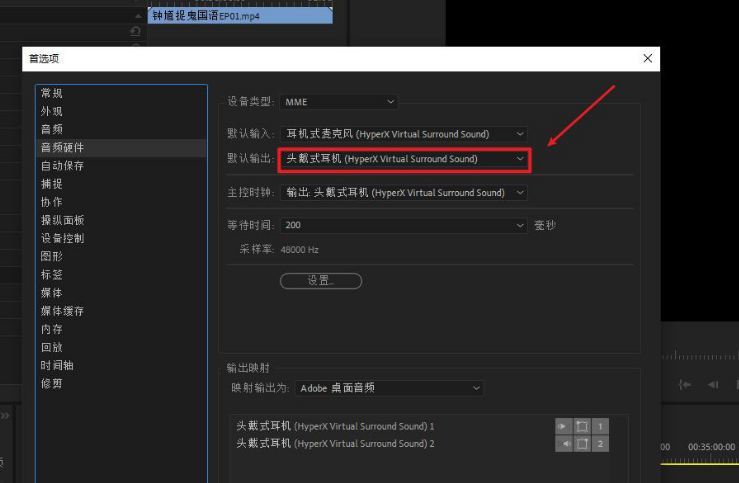The image size is (739, 483).
Task: Click the double chevron overflow icon in the lower-left panel
Action: tap(5, 415)
